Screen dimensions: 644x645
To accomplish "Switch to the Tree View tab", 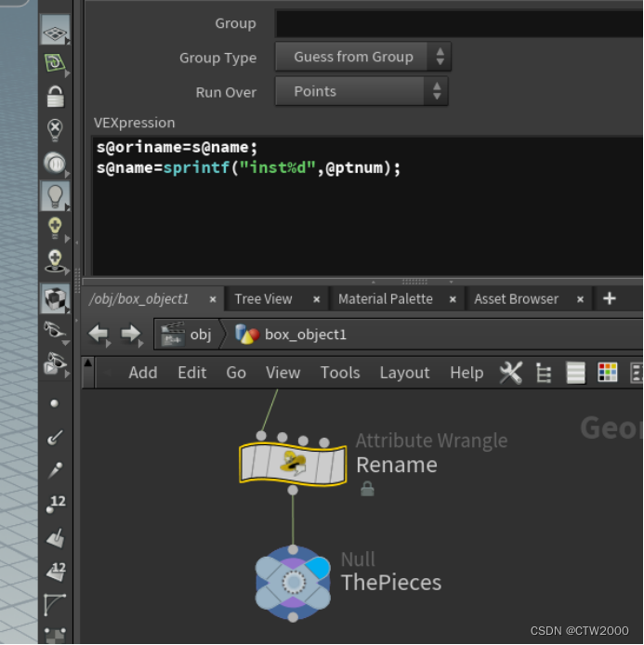I will 263,299.
